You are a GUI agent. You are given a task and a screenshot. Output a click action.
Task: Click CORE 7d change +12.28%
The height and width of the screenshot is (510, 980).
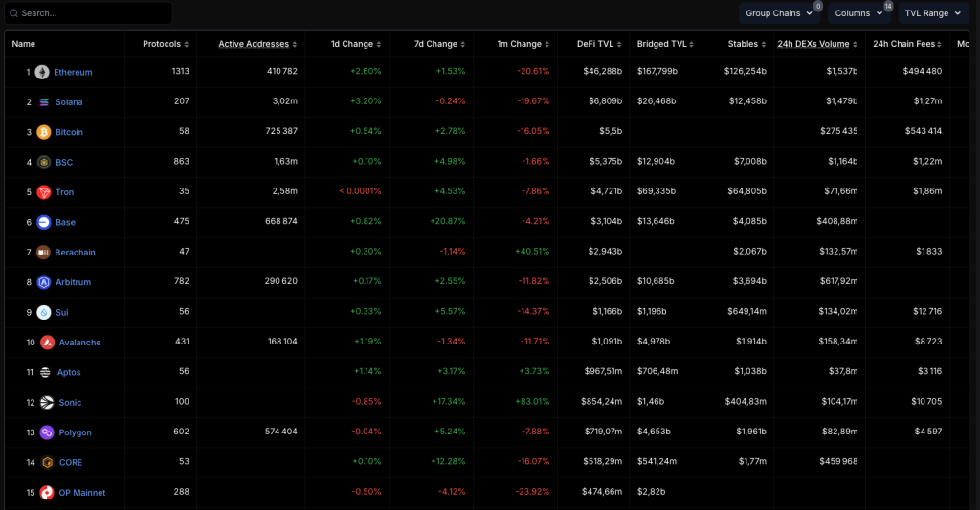click(x=448, y=461)
